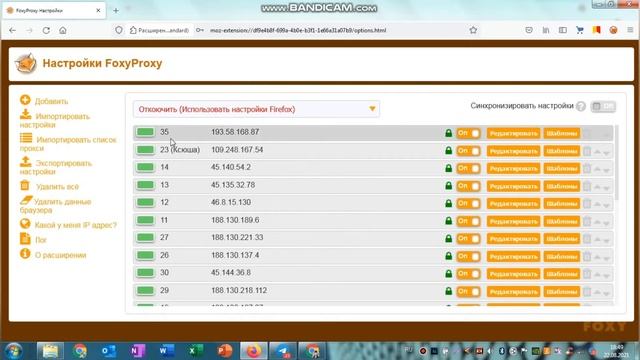Click Редактировать for proxy 188.130.218.112

513,291
